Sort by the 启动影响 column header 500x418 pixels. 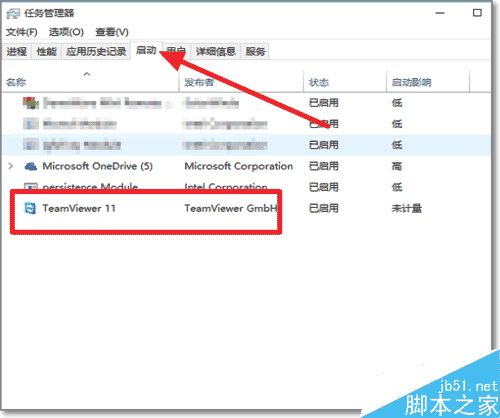pos(411,82)
